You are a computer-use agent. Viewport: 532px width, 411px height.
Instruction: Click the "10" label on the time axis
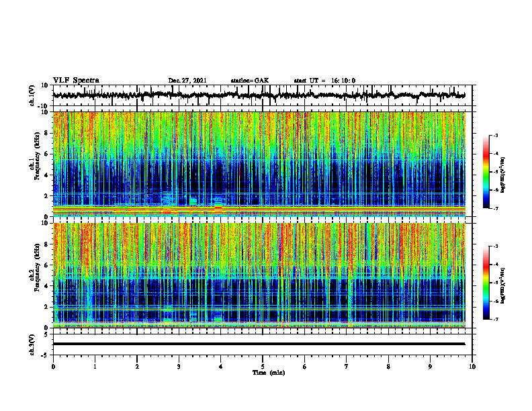point(472,367)
